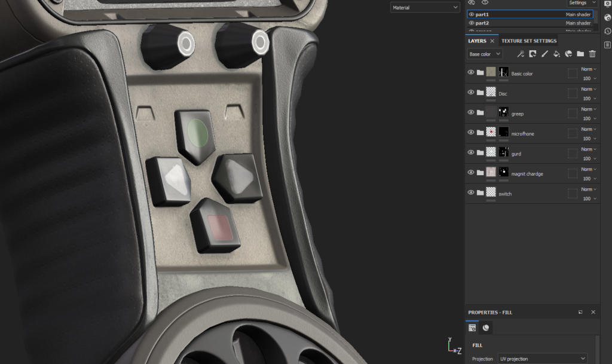Add a fill layer using bucket icon
This screenshot has width=612, height=364.
pyautogui.click(x=556, y=54)
